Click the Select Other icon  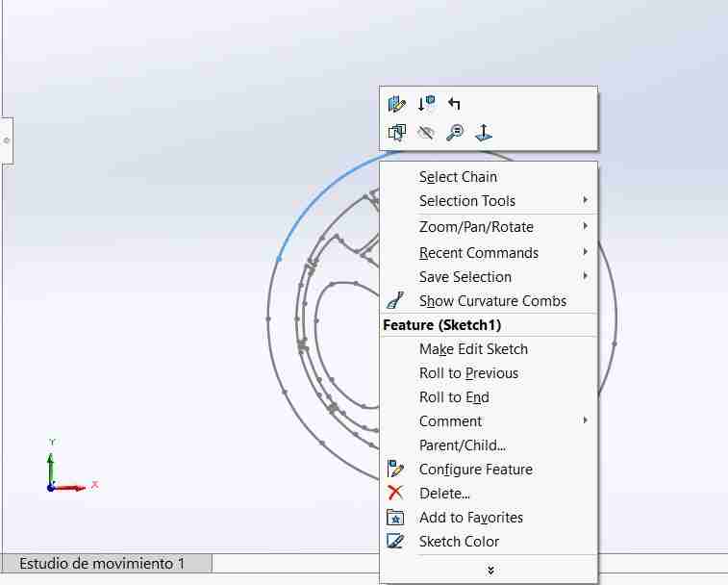point(396,133)
